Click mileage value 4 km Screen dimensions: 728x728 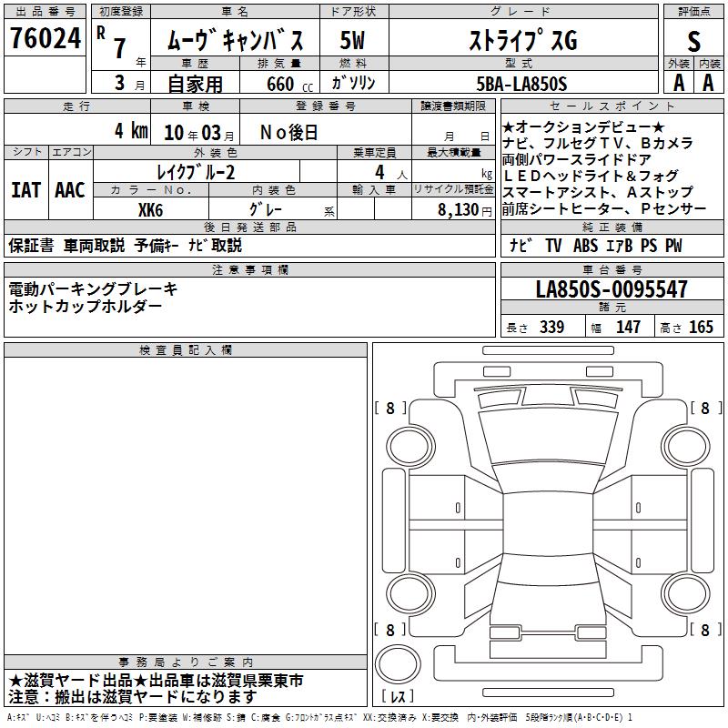tap(131, 131)
